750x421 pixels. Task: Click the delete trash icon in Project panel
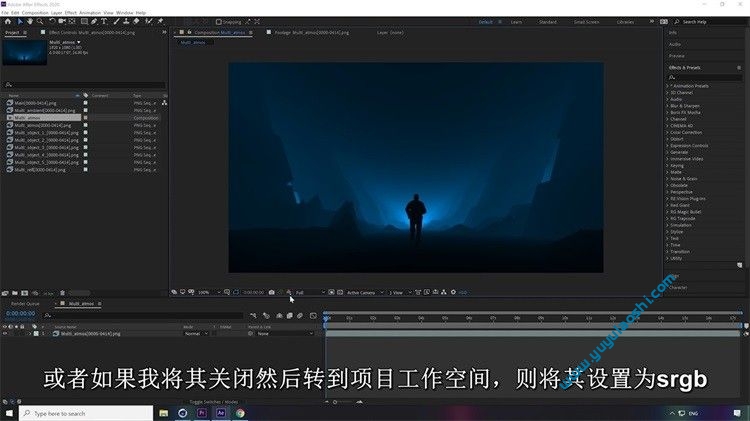[62, 293]
